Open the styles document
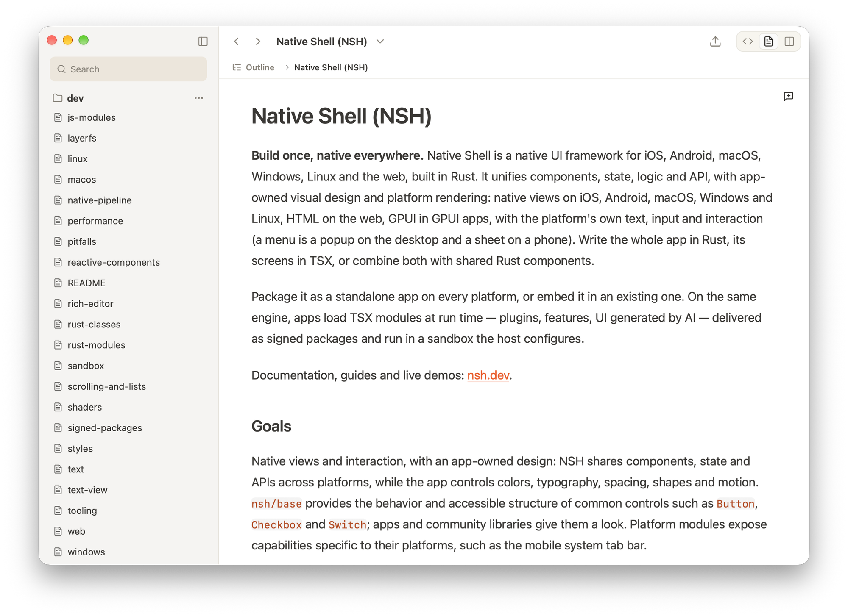The height and width of the screenshot is (616, 848). click(128, 448)
